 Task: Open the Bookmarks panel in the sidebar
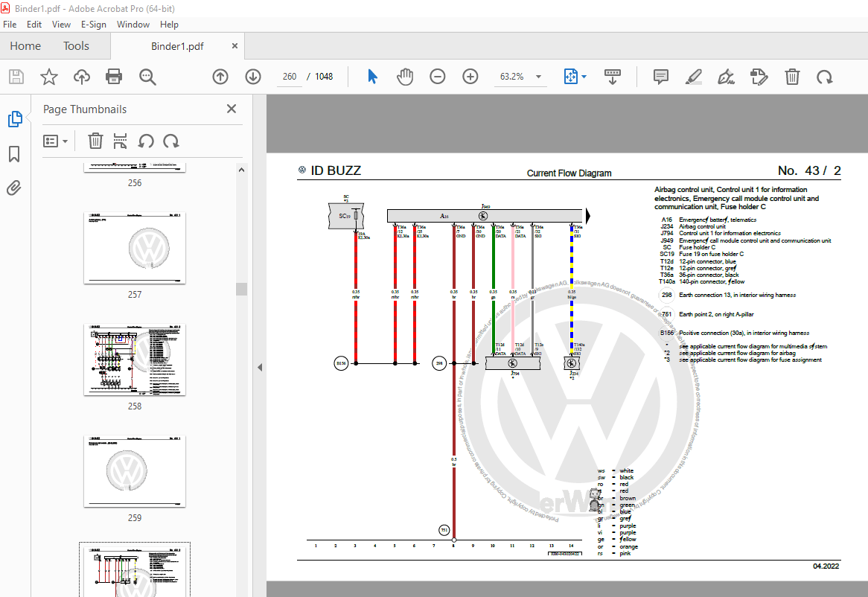[14, 154]
